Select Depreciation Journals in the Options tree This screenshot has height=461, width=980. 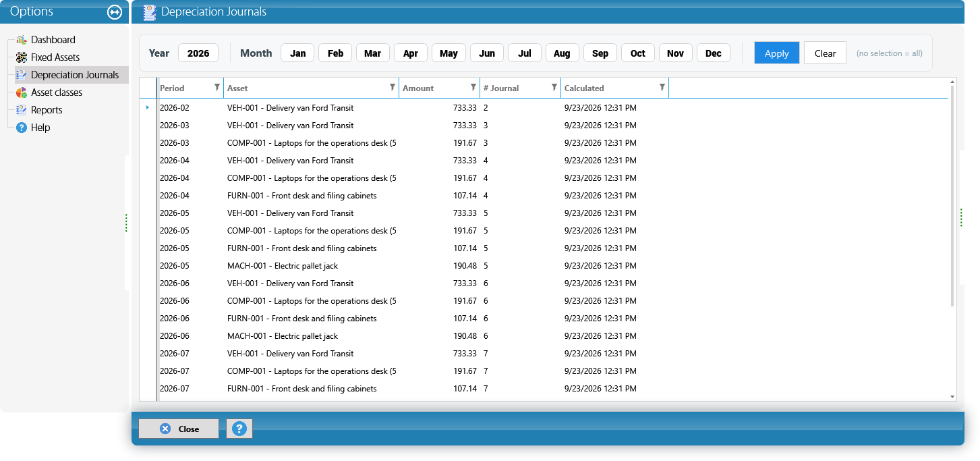pos(75,75)
